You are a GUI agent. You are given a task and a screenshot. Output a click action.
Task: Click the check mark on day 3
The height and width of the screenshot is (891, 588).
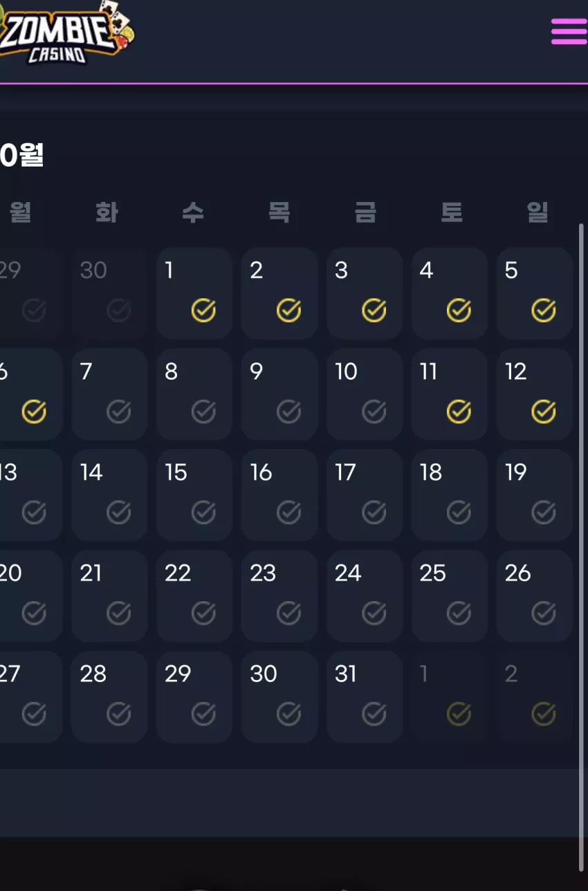(374, 311)
